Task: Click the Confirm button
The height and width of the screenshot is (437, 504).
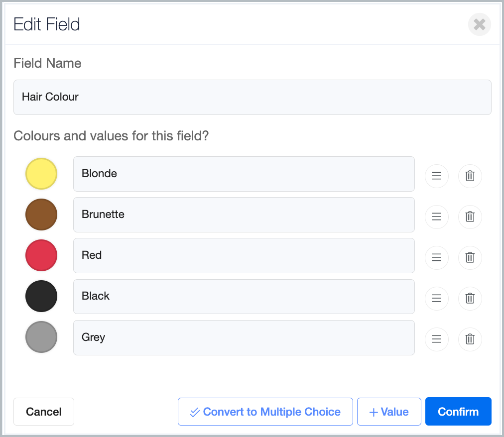Action: pos(458,411)
